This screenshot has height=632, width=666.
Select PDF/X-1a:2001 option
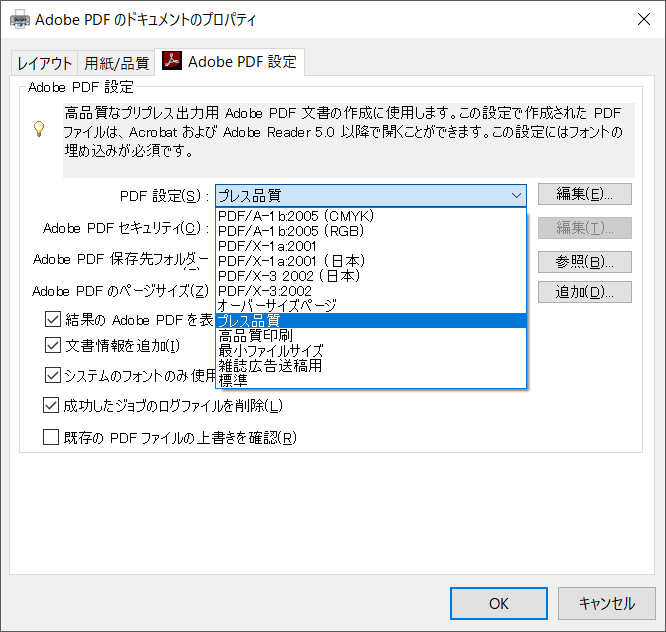(371, 246)
